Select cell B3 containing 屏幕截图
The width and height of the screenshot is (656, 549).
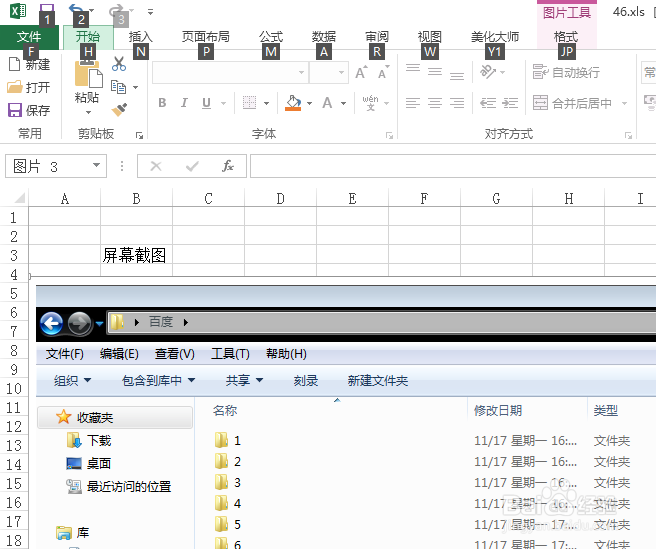pos(136,254)
